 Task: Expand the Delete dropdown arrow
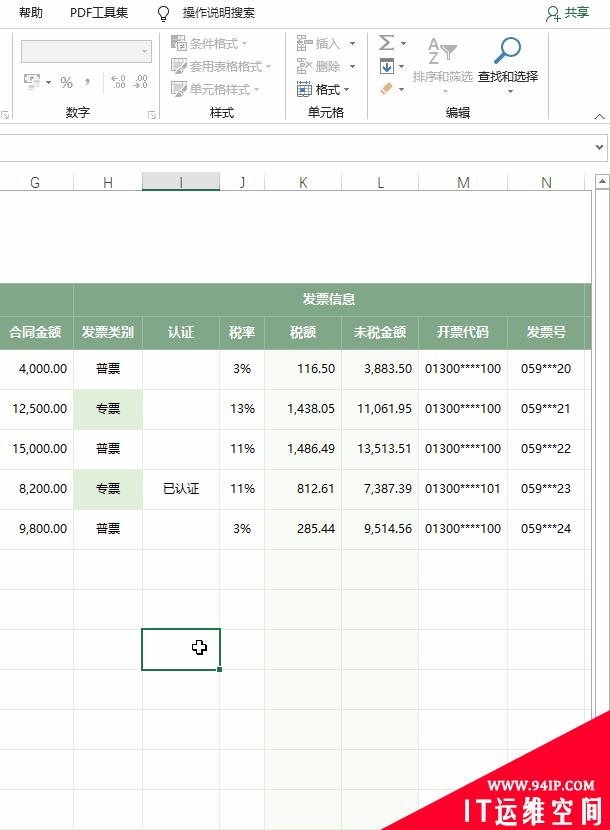(352, 66)
